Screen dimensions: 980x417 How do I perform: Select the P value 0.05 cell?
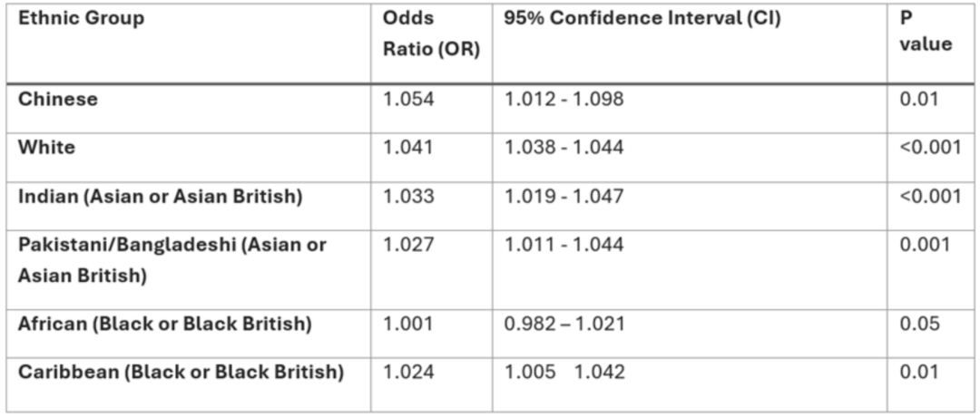pyautogui.click(x=931, y=334)
